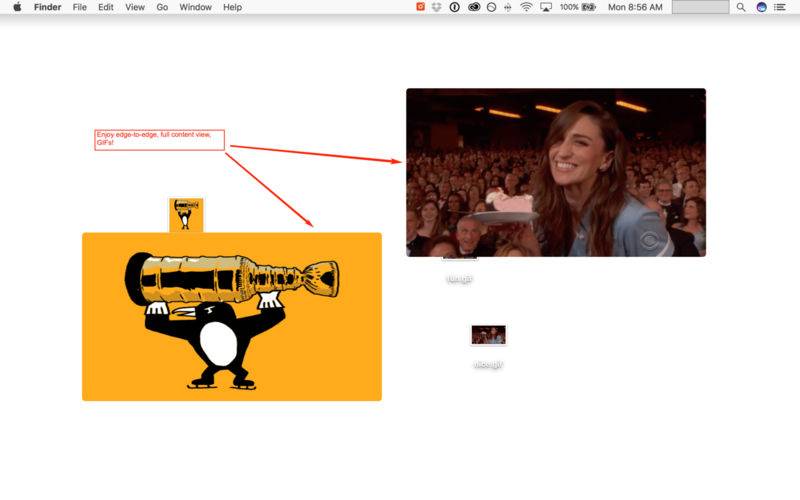Open the 1Password menu bar icon
The width and height of the screenshot is (800, 500).
tap(454, 7)
